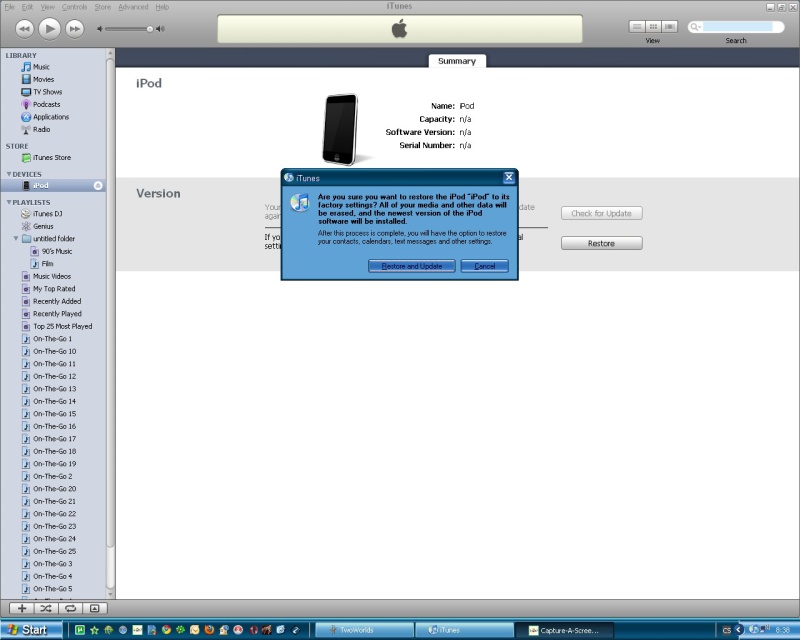Open the iTunes Store
This screenshot has height=640, width=800.
(x=51, y=158)
